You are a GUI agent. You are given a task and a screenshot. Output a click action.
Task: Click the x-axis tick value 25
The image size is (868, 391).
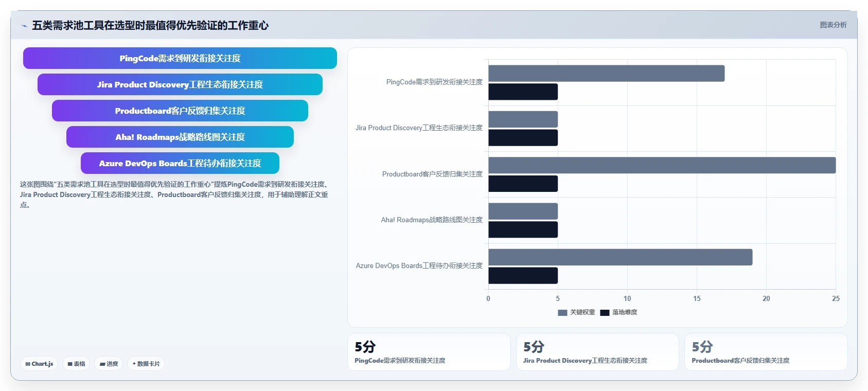click(x=836, y=298)
